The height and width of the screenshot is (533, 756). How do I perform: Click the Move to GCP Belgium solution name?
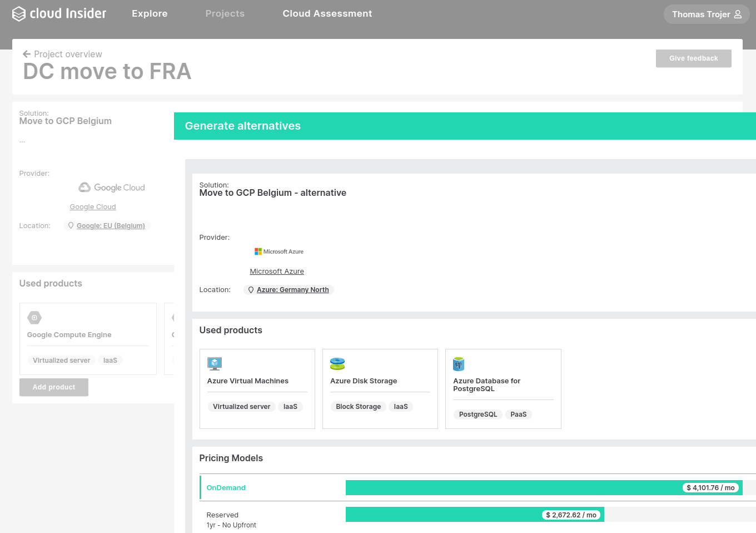(x=66, y=121)
